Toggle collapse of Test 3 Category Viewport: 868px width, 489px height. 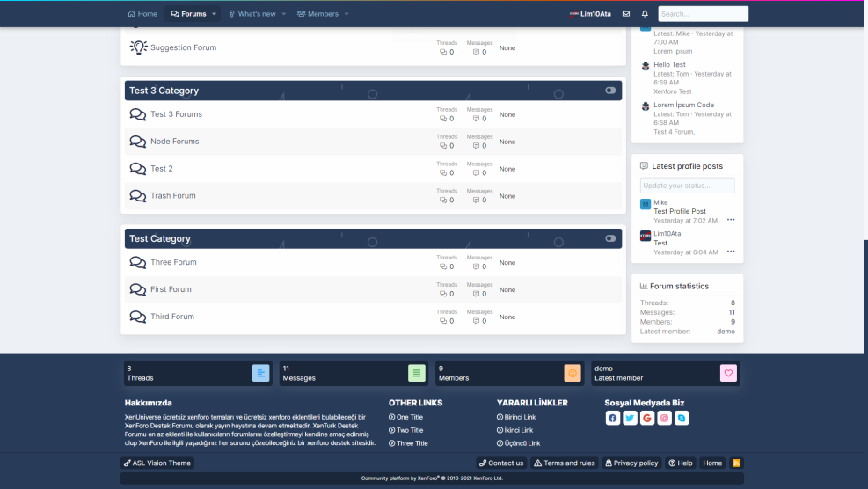(x=610, y=91)
